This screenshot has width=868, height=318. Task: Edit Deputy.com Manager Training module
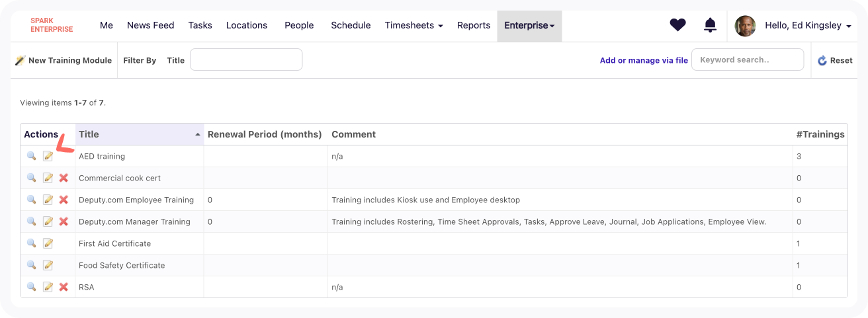48,221
